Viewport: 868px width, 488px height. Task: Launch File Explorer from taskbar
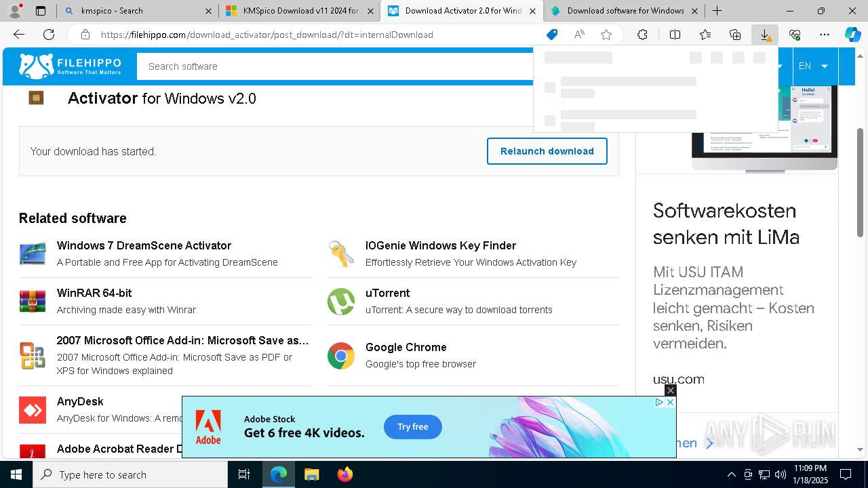311,474
